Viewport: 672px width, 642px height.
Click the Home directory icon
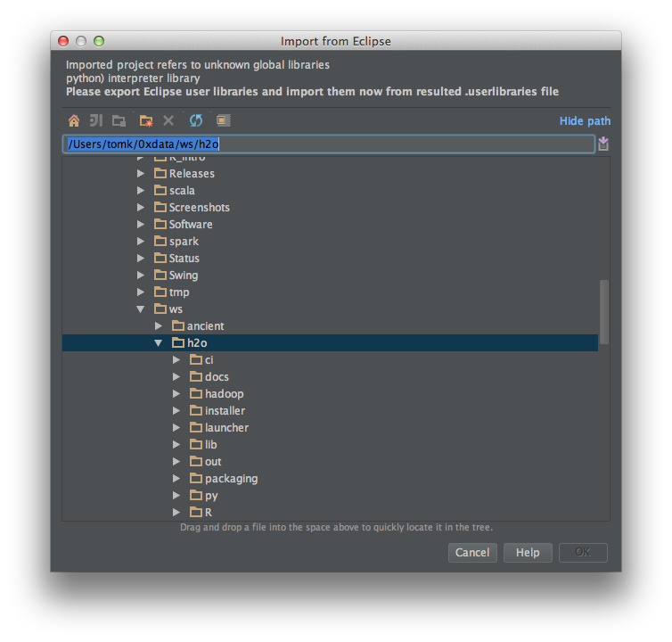coord(74,120)
